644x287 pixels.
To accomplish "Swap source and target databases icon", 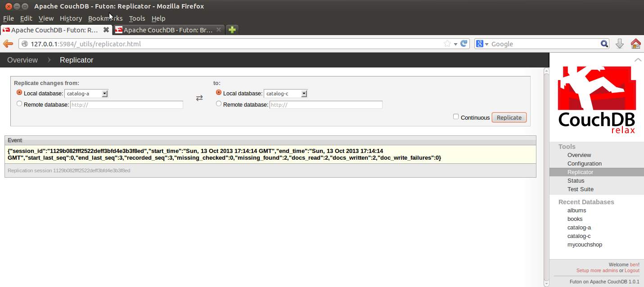I will 199,98.
